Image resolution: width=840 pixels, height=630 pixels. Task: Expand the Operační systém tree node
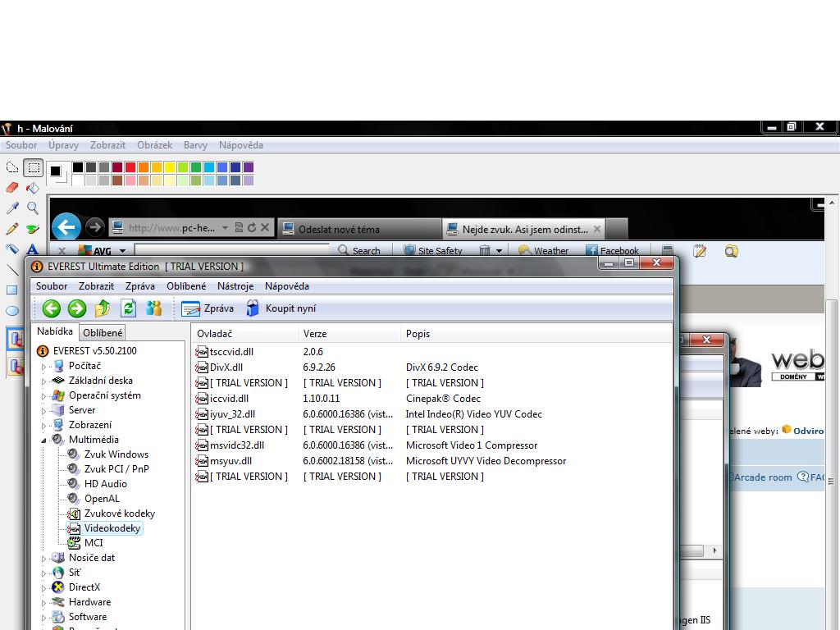tap(44, 396)
